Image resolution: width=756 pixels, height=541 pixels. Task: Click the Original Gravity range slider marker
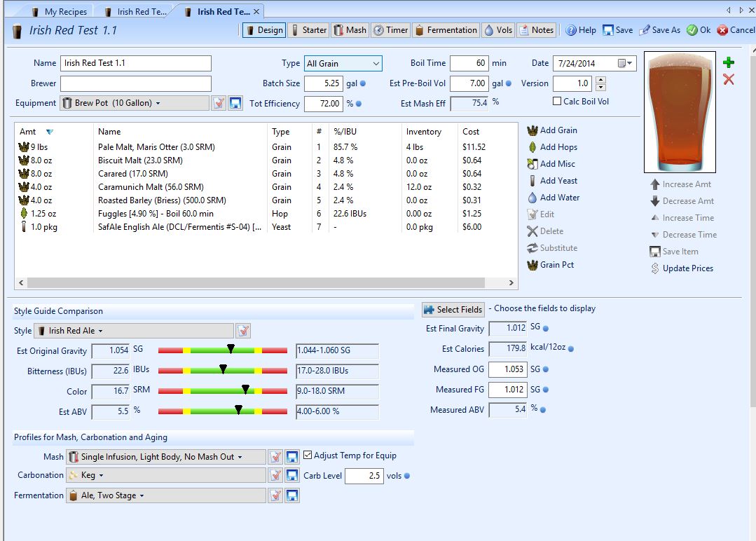tap(231, 348)
